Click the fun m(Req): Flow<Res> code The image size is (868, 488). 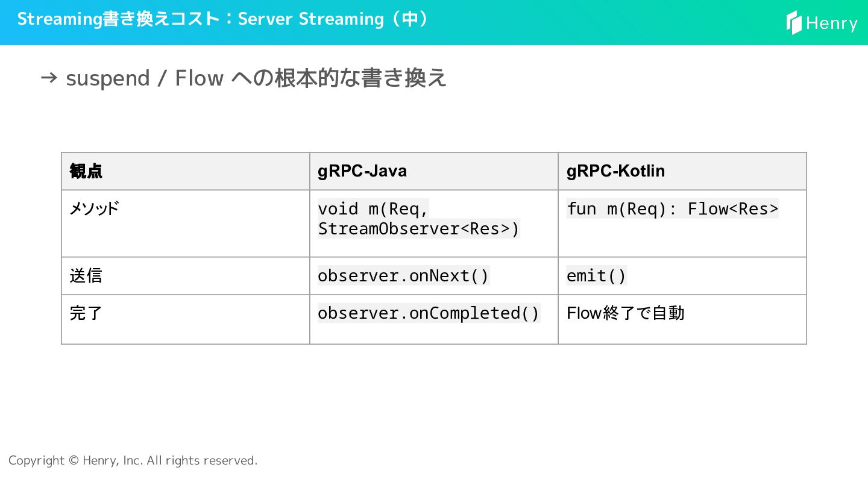(672, 209)
